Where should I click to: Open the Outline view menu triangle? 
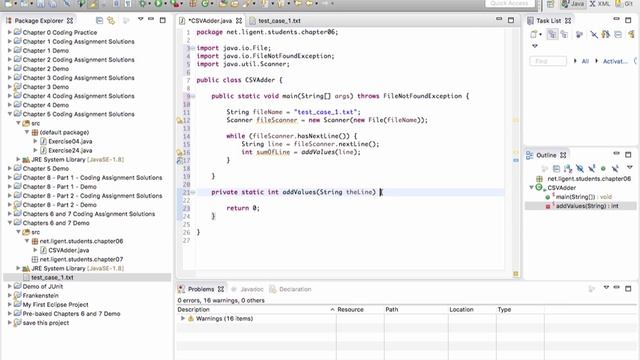click(630, 167)
